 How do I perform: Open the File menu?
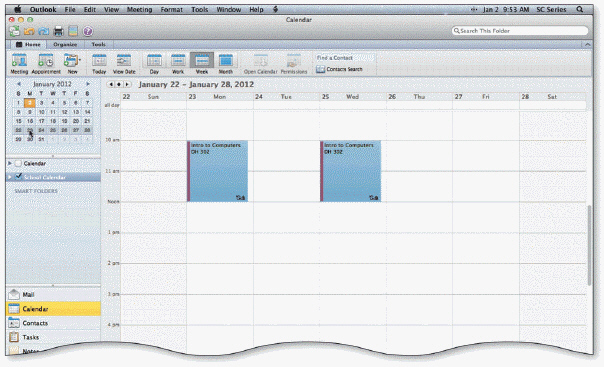[x=70, y=9]
